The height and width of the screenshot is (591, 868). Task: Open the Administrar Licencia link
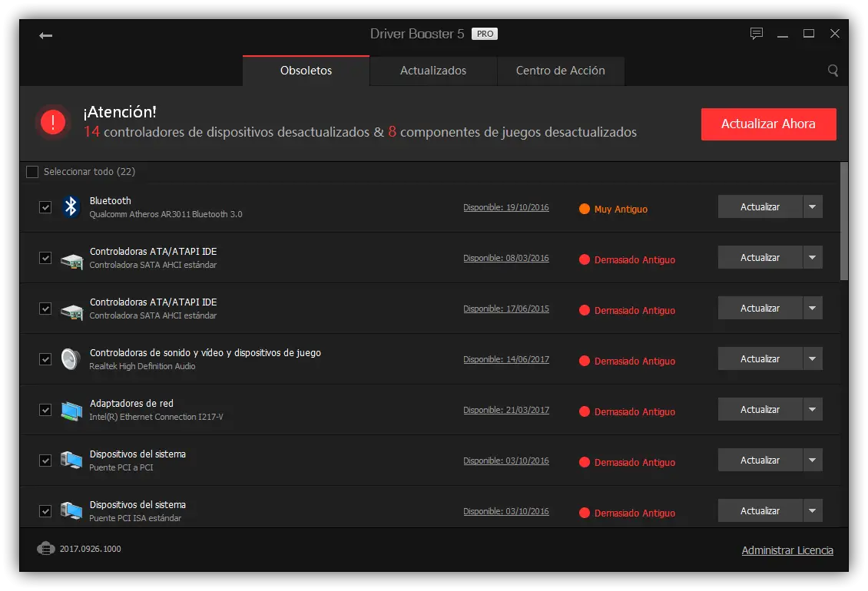787,550
